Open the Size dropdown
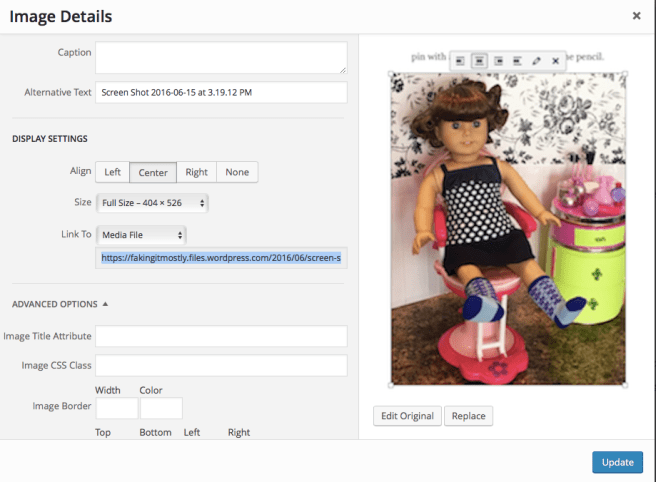This screenshot has width=656, height=482. (153, 203)
